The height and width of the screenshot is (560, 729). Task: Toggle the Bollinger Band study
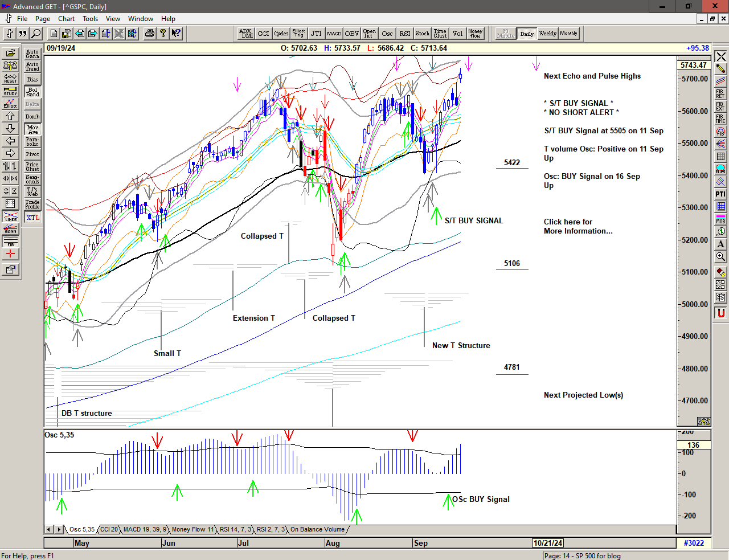pos(32,92)
